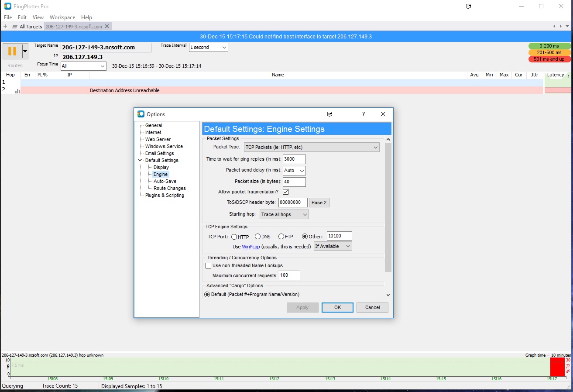This screenshot has width=573, height=392.
Task: Click the Options dialog help question mark
Action: coord(363,114)
